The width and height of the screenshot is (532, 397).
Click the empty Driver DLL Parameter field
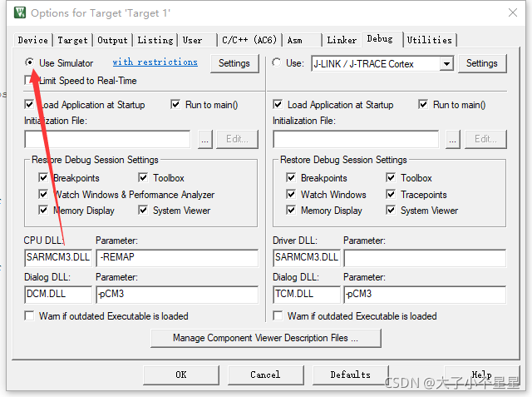click(x=425, y=257)
